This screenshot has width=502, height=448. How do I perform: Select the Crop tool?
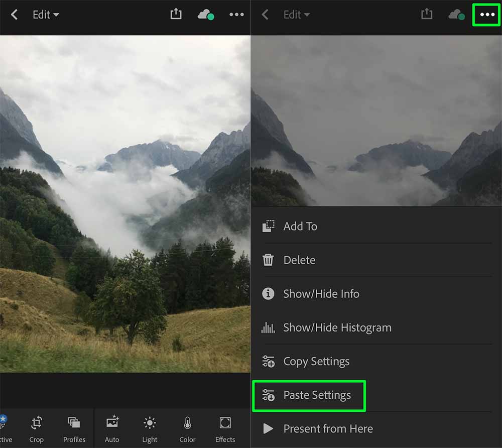37,429
